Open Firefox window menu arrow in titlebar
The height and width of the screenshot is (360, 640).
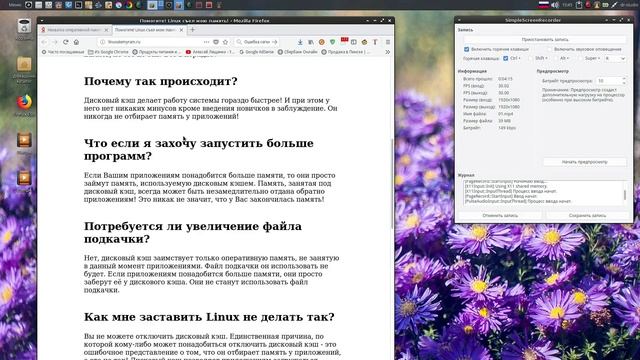(42, 20)
